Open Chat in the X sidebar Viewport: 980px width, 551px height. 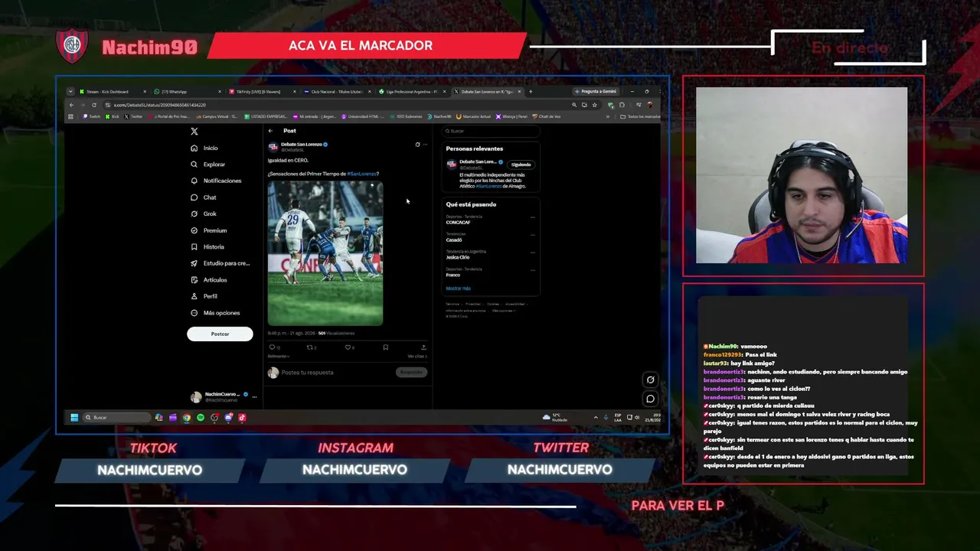204,197
